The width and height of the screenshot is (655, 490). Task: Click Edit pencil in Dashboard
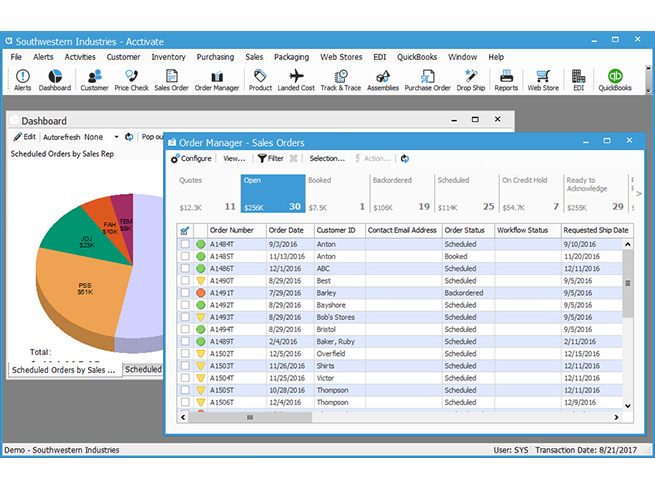pos(25,137)
